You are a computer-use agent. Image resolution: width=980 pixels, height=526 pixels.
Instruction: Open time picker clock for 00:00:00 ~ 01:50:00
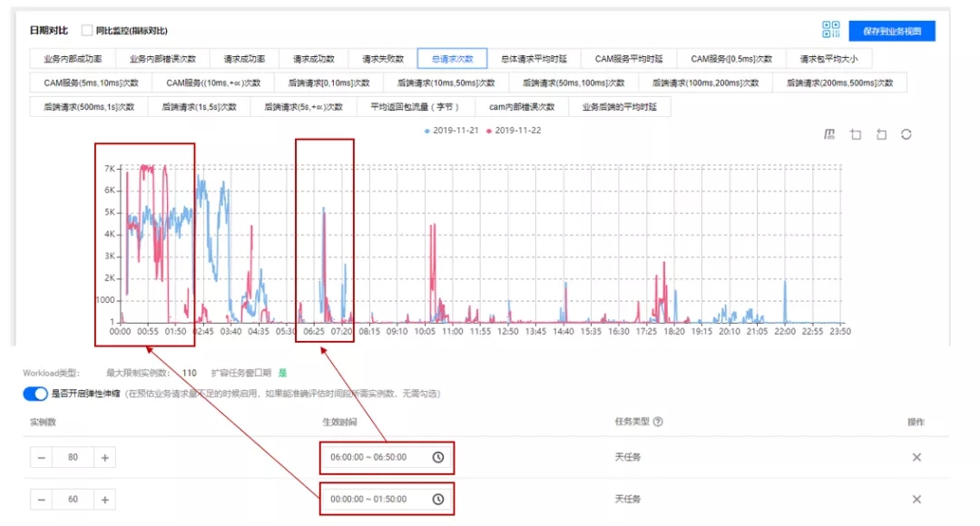pyautogui.click(x=438, y=499)
